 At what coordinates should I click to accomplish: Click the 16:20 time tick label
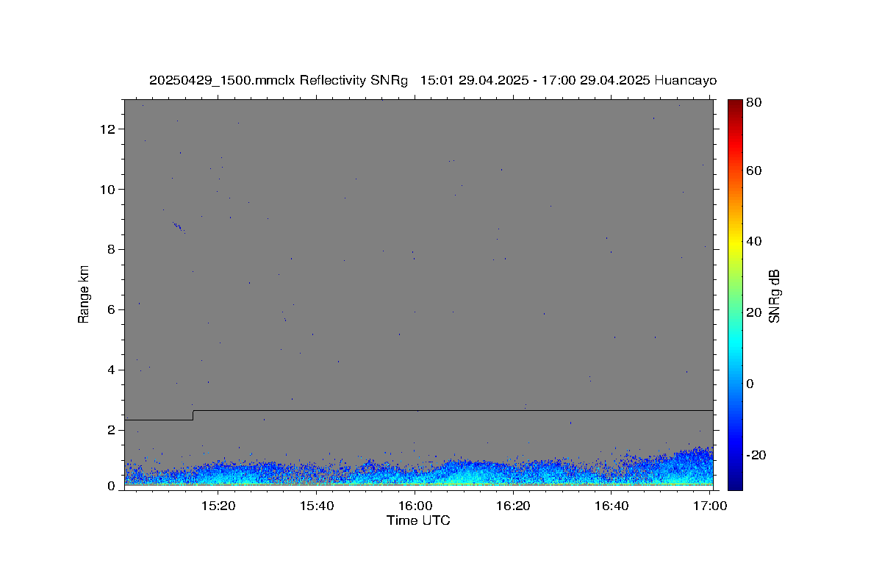point(514,506)
